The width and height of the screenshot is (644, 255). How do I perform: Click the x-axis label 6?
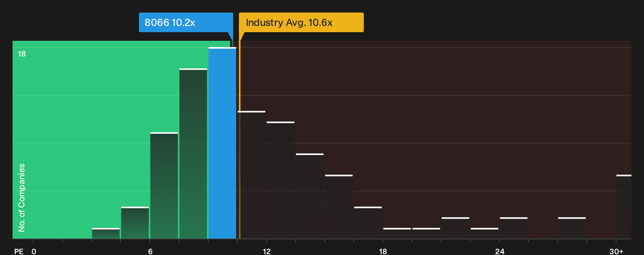point(150,251)
